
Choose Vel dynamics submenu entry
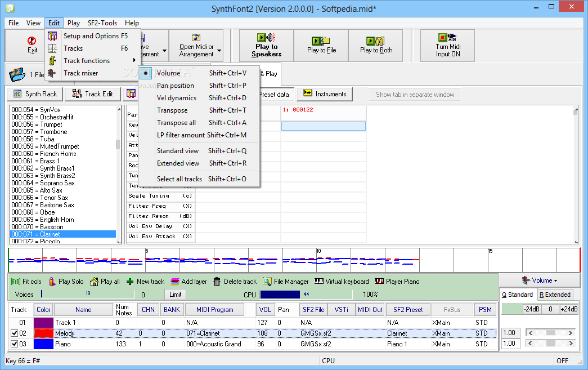pyautogui.click(x=199, y=98)
